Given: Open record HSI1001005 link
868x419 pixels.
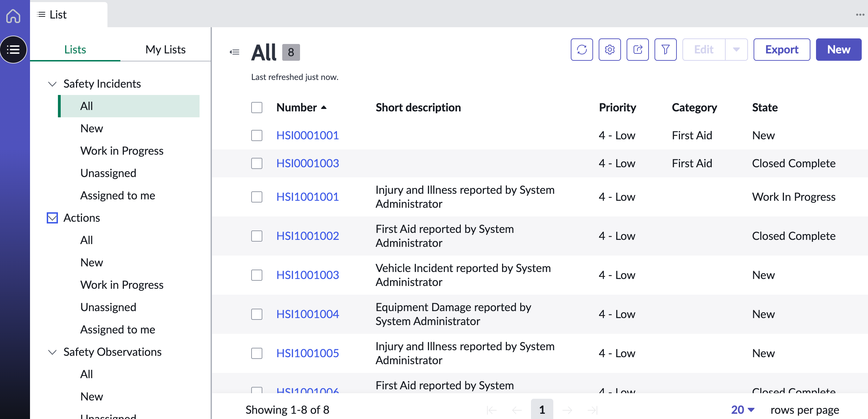Looking at the screenshot, I should 307,353.
